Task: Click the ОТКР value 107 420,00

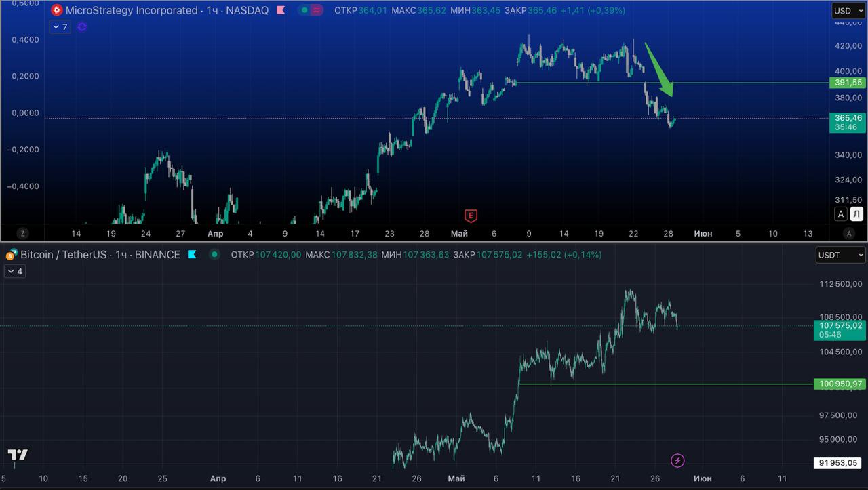Action: pos(277,255)
